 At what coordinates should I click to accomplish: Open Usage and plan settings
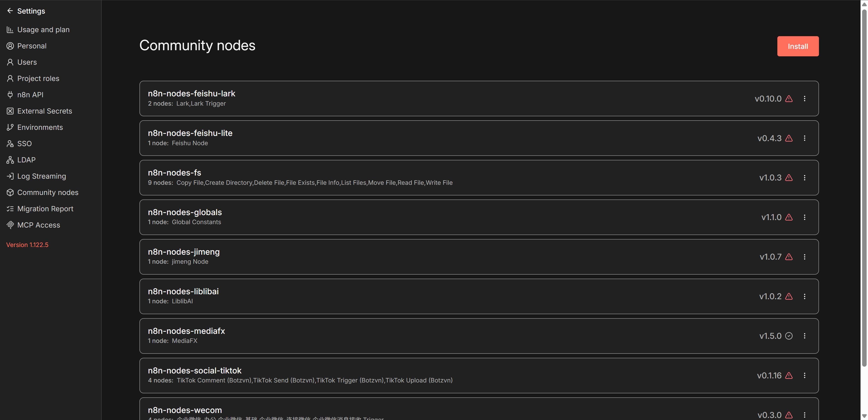tap(43, 30)
